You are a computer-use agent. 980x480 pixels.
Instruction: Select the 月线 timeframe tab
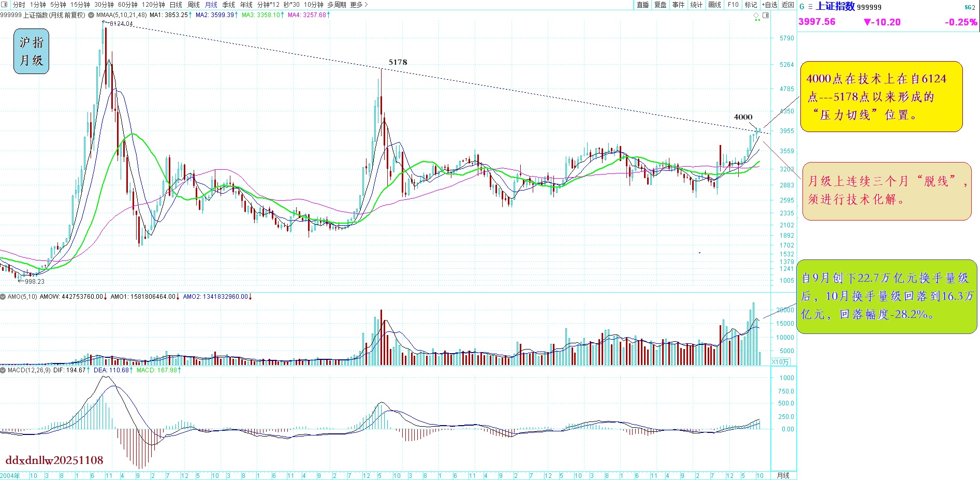click(211, 5)
